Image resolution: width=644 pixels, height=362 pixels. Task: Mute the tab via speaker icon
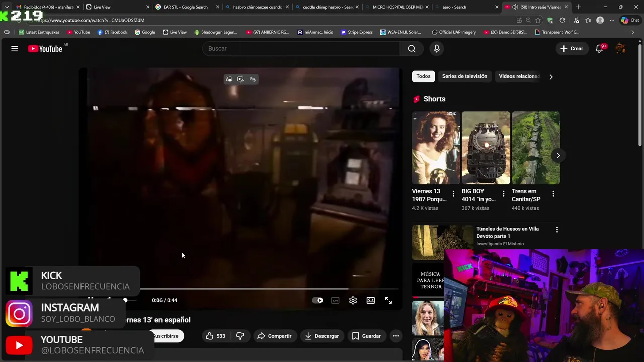(x=515, y=7)
